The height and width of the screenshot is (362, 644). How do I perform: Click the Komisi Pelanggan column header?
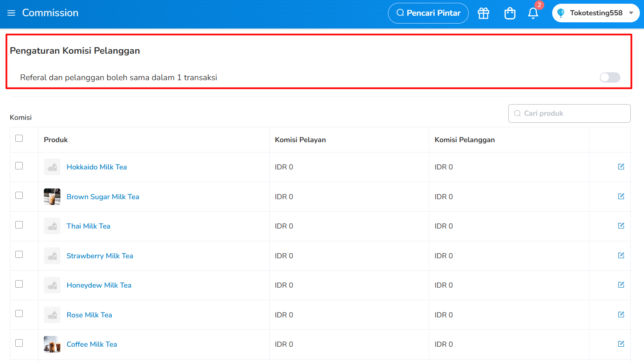(x=464, y=140)
